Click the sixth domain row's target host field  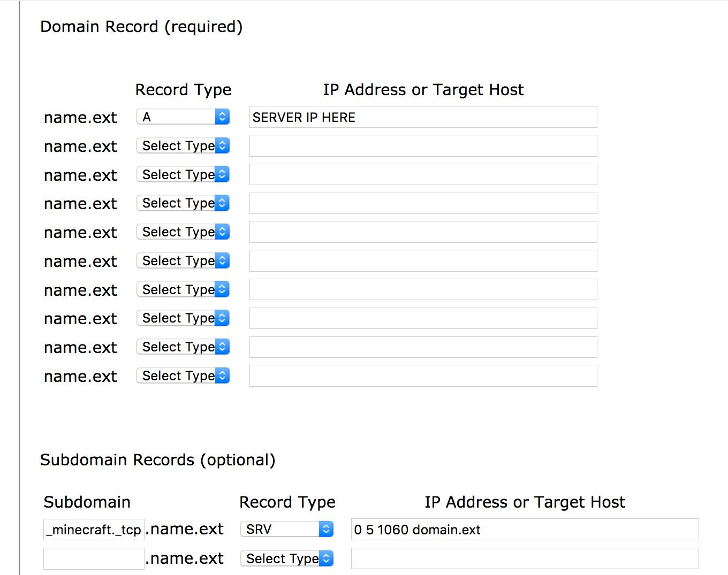(x=423, y=261)
